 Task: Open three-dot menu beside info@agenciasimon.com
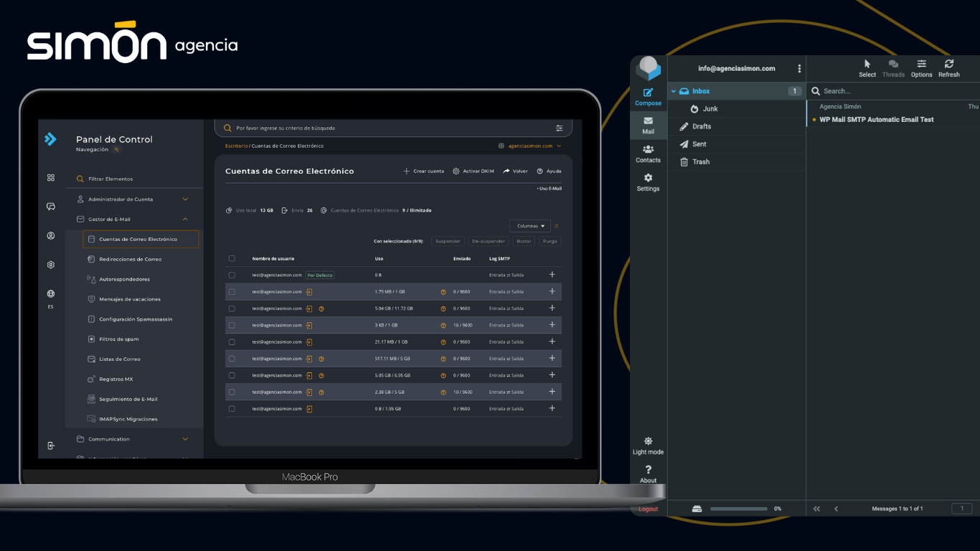(x=799, y=69)
